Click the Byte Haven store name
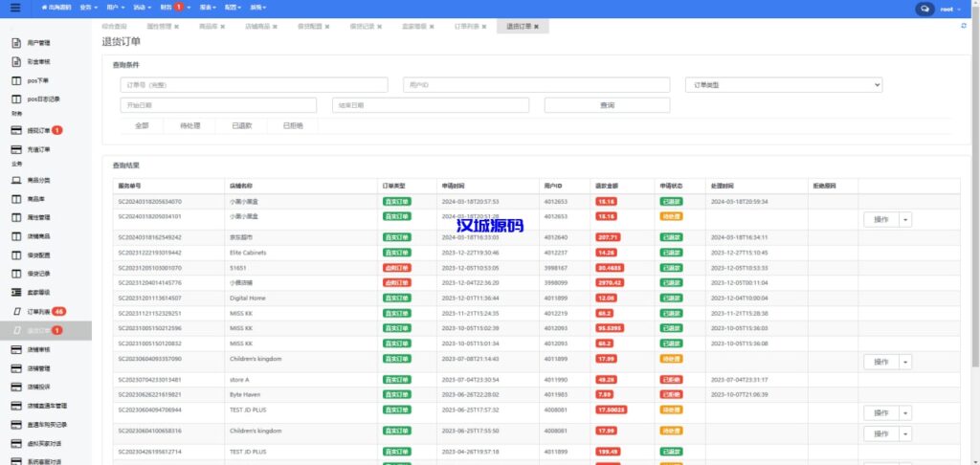980x465 pixels. click(x=245, y=394)
